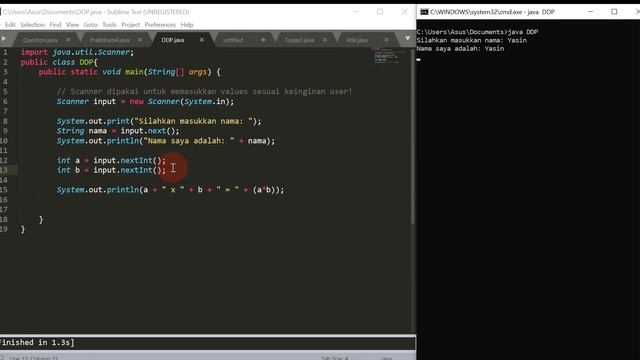Click 'String nama' declaration on line 9

pyautogui.click(x=82, y=131)
